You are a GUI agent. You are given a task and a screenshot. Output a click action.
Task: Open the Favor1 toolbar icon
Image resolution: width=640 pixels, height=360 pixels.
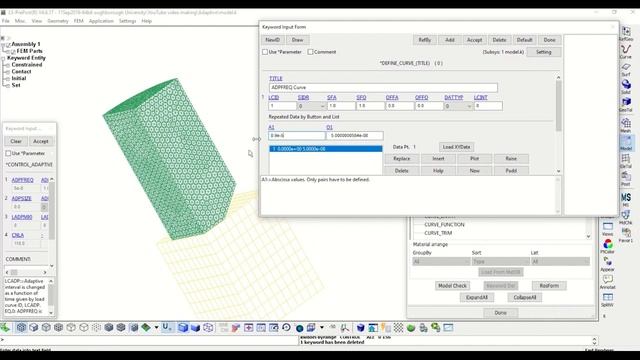(626, 235)
